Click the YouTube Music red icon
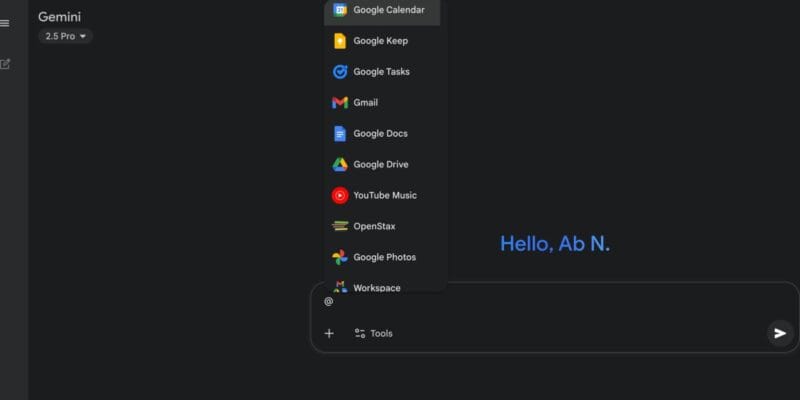The image size is (800, 400). (x=340, y=195)
